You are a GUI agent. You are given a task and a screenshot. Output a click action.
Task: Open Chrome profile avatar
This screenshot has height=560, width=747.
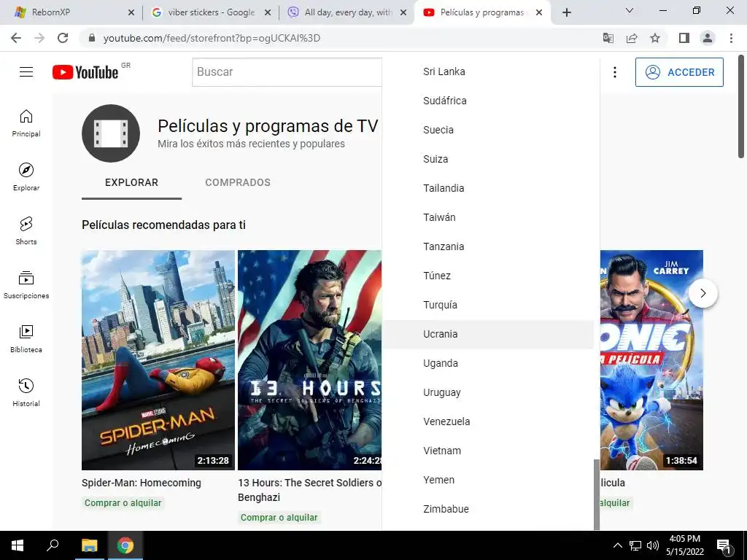tap(708, 38)
